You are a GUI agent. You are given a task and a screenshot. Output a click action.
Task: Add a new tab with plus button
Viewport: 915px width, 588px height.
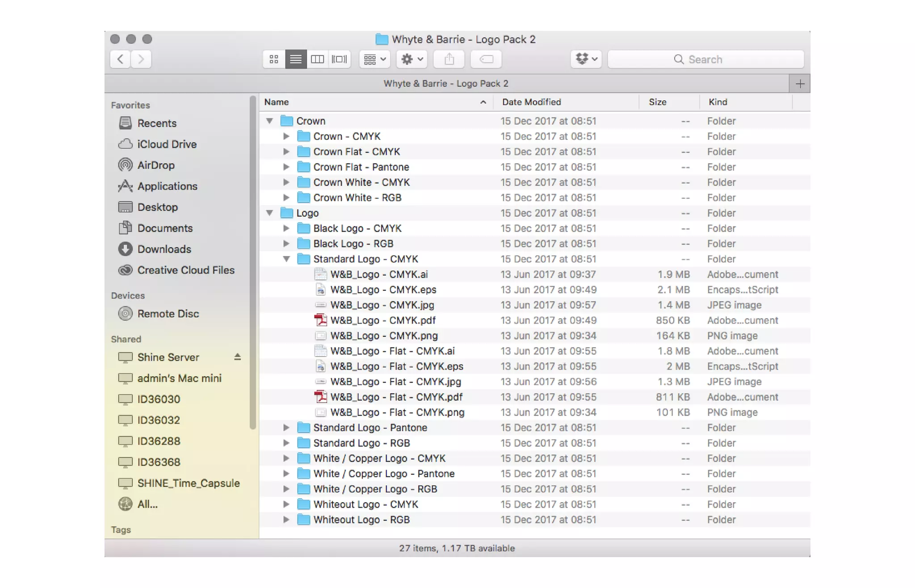coord(800,84)
